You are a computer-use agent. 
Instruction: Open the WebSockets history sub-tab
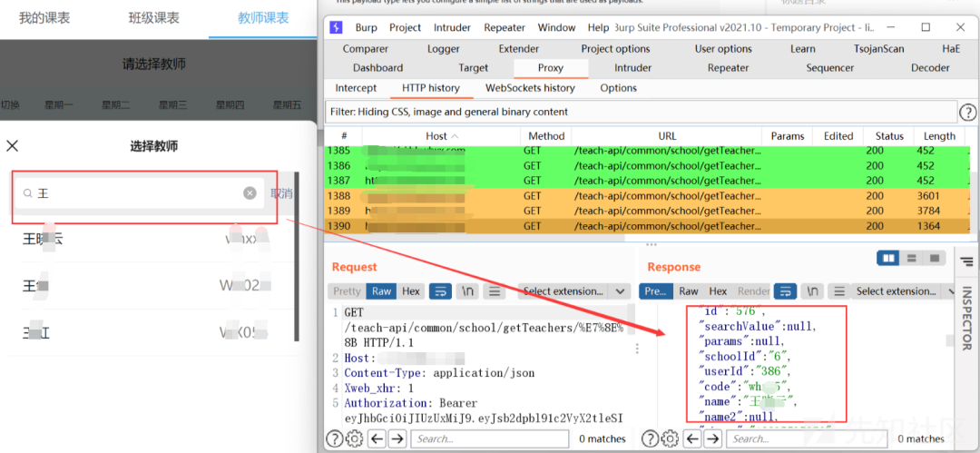530,87
